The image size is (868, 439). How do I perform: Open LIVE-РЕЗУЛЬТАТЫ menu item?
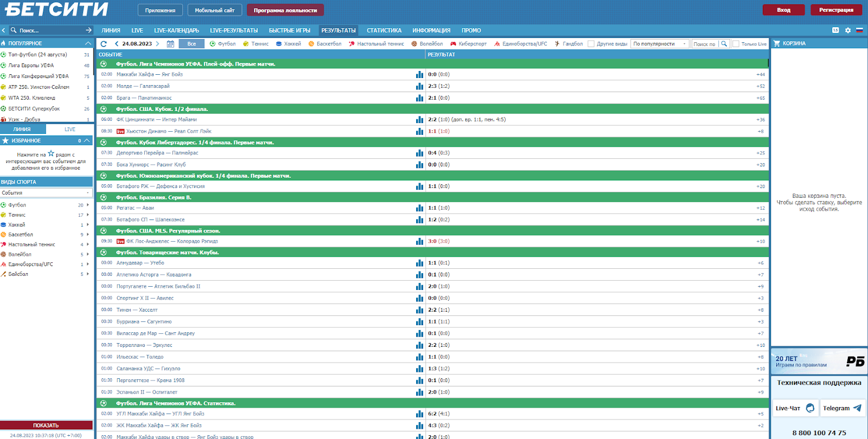(x=234, y=30)
